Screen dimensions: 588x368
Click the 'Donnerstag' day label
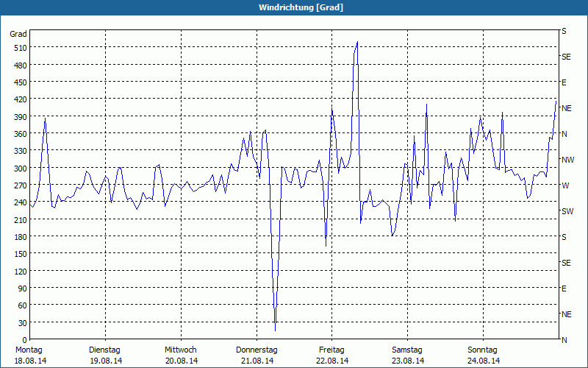coord(257,350)
